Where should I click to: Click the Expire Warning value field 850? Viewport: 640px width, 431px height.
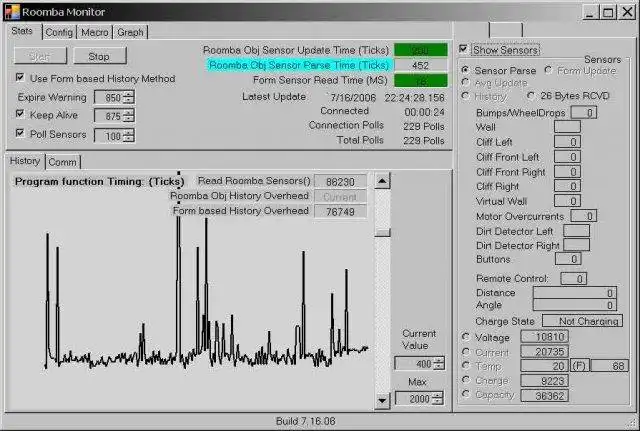(109, 98)
